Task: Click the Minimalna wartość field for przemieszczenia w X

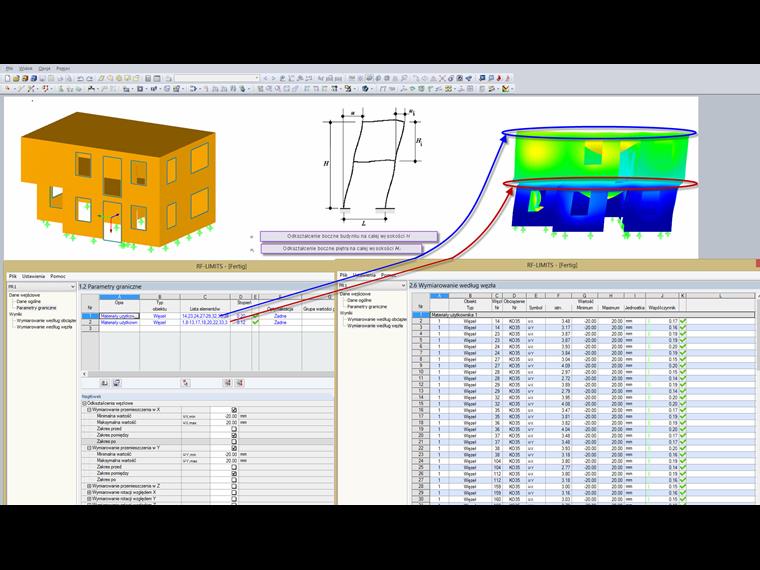Action: tap(224, 416)
